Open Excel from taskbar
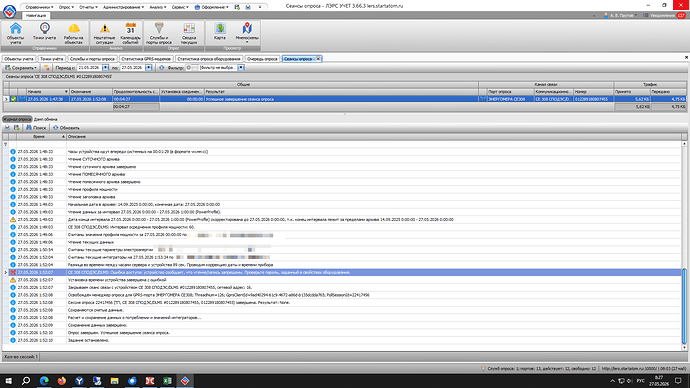Screen dimensions: 690x388 tap(167, 381)
